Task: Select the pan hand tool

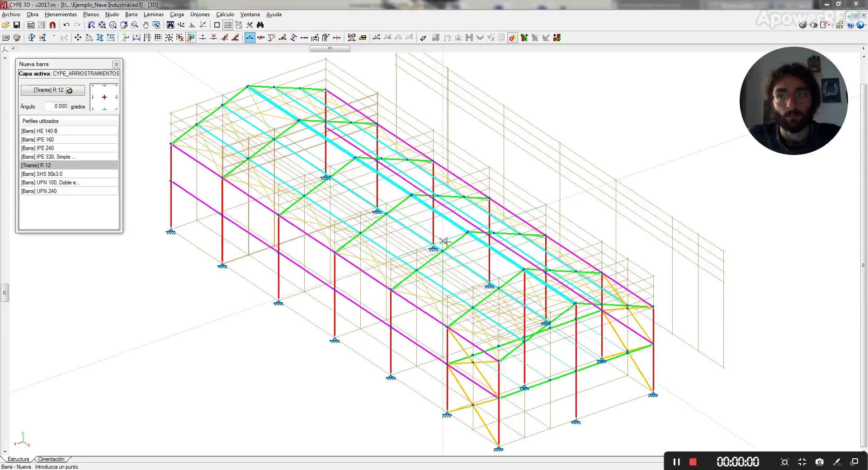Action: pos(146,25)
